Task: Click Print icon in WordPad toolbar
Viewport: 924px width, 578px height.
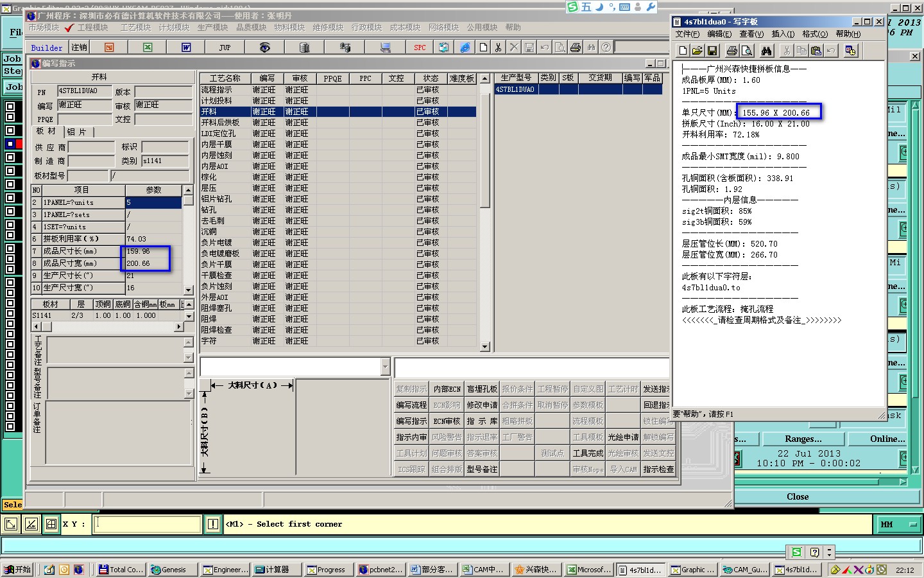Action: (732, 51)
